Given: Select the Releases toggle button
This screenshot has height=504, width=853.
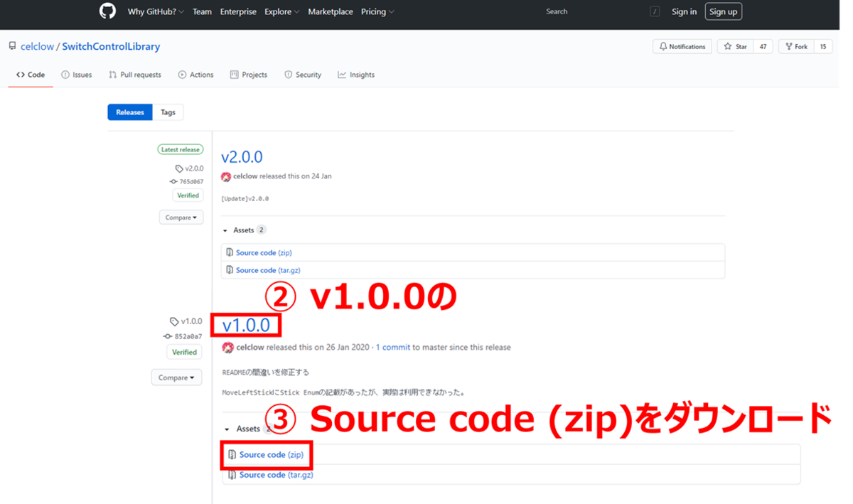Looking at the screenshot, I should tap(130, 112).
